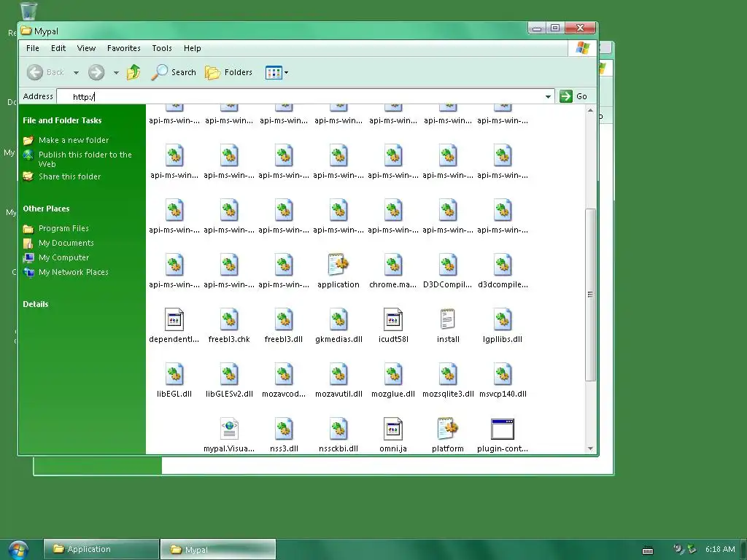
Task: Select the mozavcod... file icon
Action: click(x=284, y=374)
